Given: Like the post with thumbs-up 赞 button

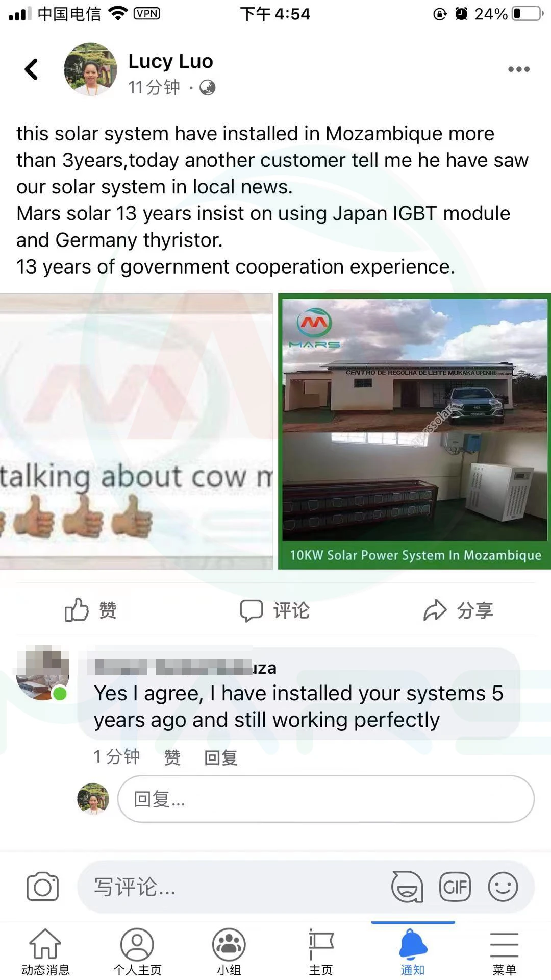Looking at the screenshot, I should [x=91, y=610].
